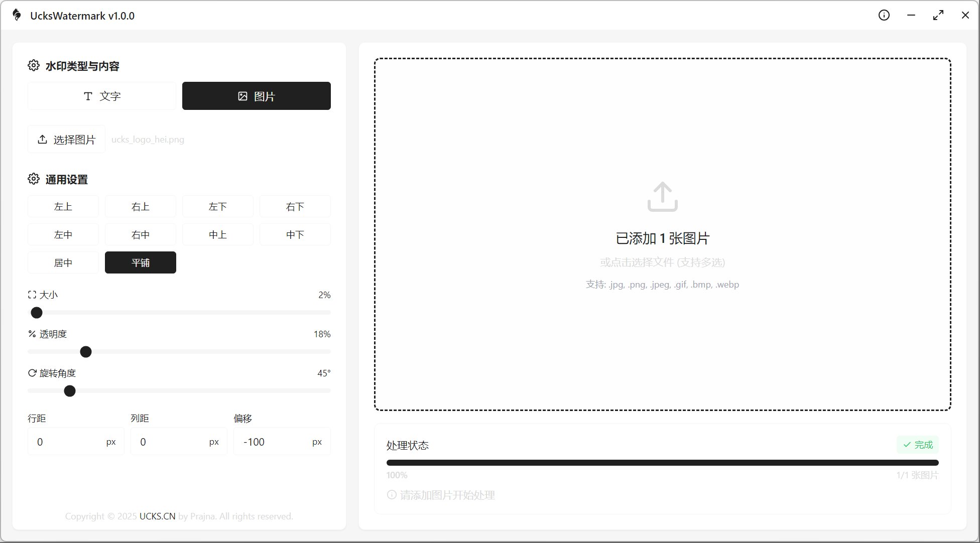Switch to 文字 text watermark tab
Image resolution: width=980 pixels, height=543 pixels.
(102, 96)
